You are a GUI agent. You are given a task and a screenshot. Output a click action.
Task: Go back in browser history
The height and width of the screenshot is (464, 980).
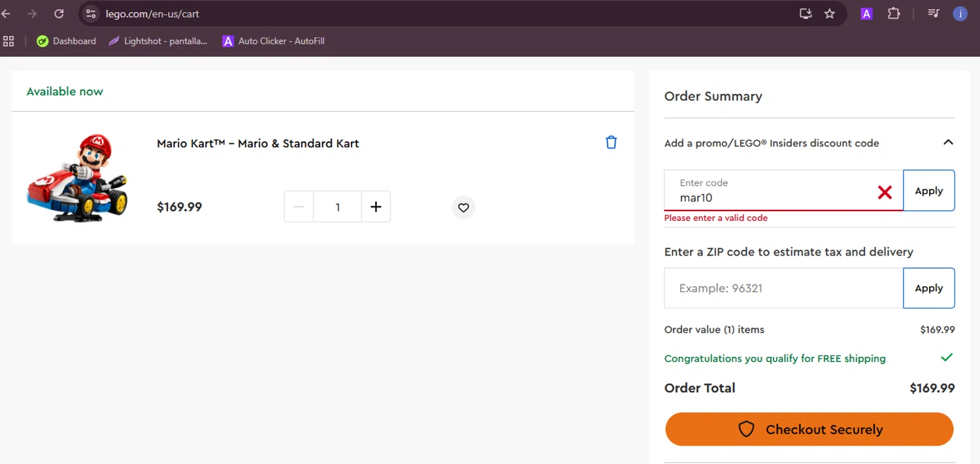pyautogui.click(x=7, y=14)
